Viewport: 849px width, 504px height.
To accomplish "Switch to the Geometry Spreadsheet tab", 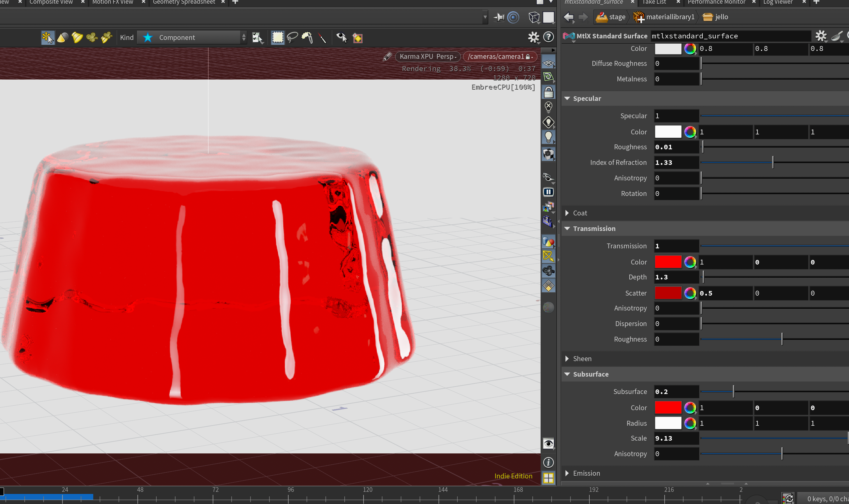I will (x=184, y=2).
